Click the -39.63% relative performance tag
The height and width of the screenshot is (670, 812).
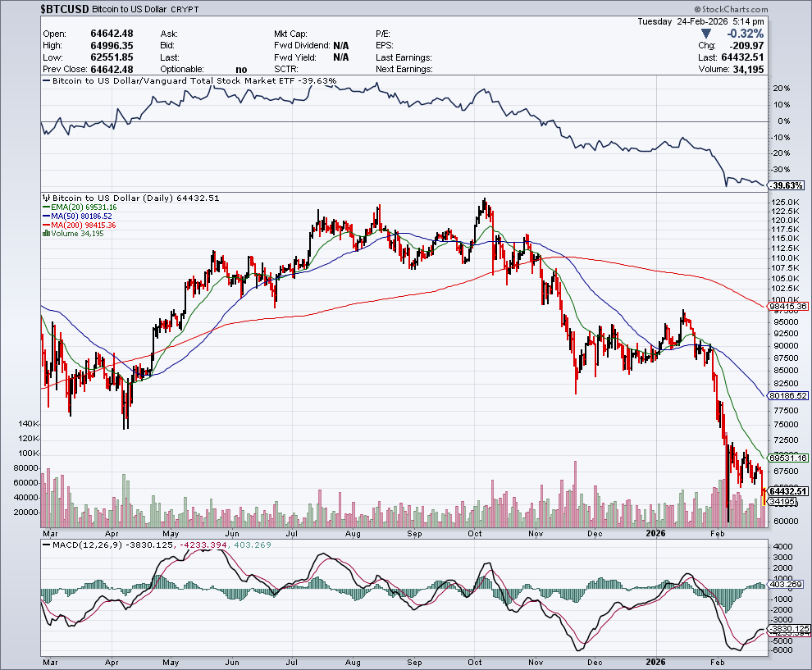tap(787, 185)
